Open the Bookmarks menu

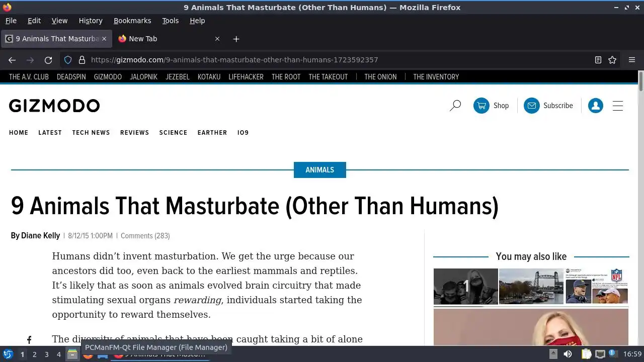click(132, 21)
